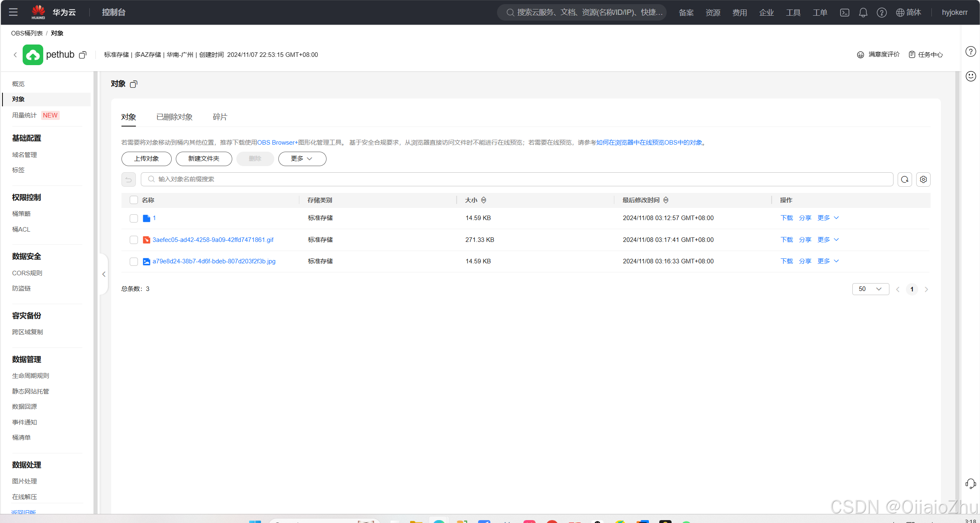Open page size 50 dropdown

tap(870, 289)
